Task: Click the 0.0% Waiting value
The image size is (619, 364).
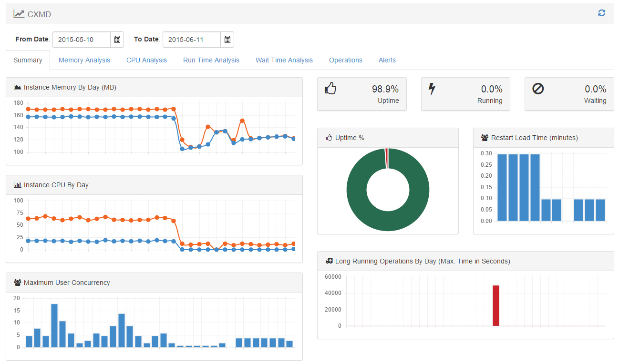Action: 596,89
